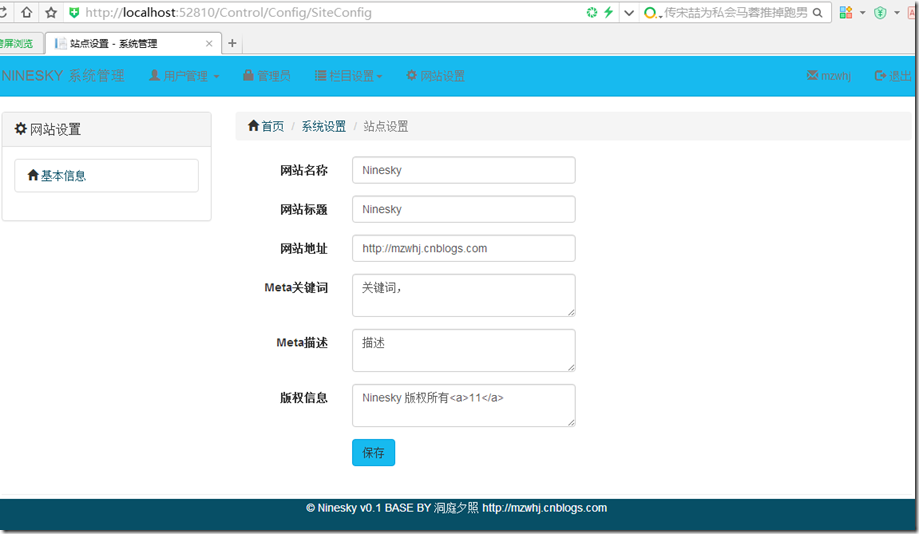Click the green lightning speed-mode icon
Viewport: 919px width, 534px height.
[608, 13]
